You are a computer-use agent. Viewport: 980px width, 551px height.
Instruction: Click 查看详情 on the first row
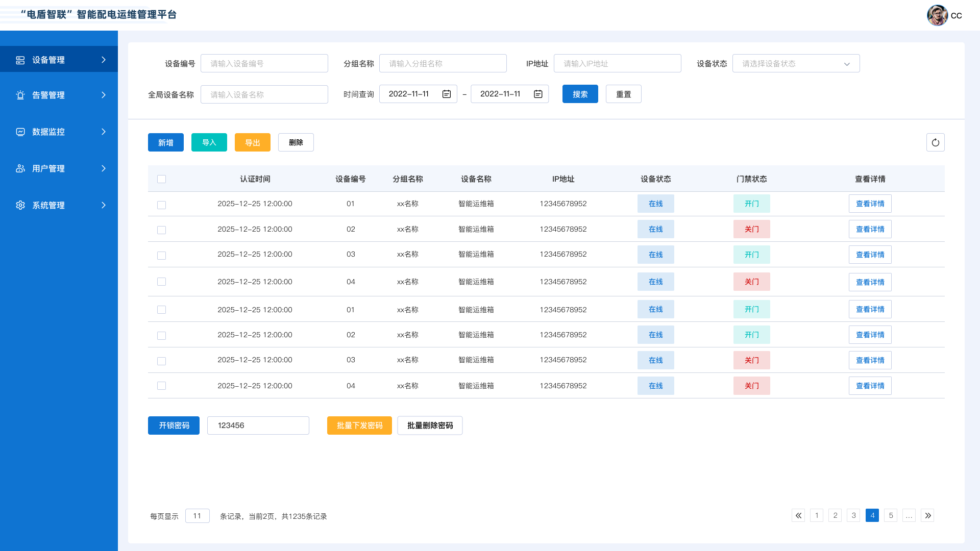[870, 204]
